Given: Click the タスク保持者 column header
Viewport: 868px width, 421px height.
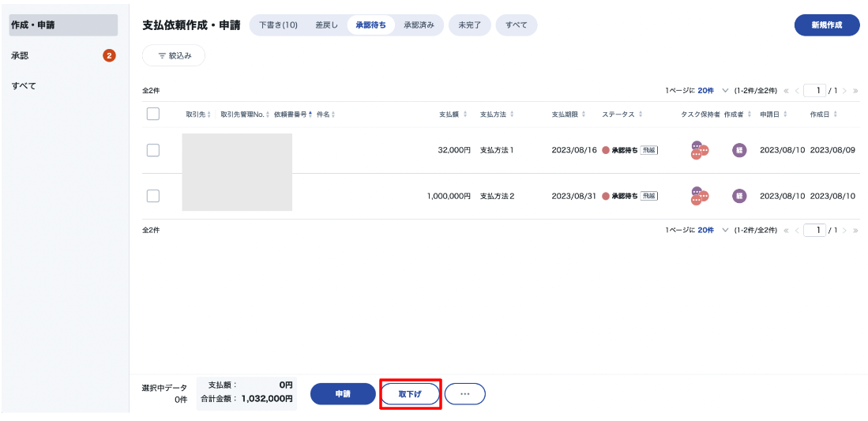Looking at the screenshot, I should [x=701, y=115].
